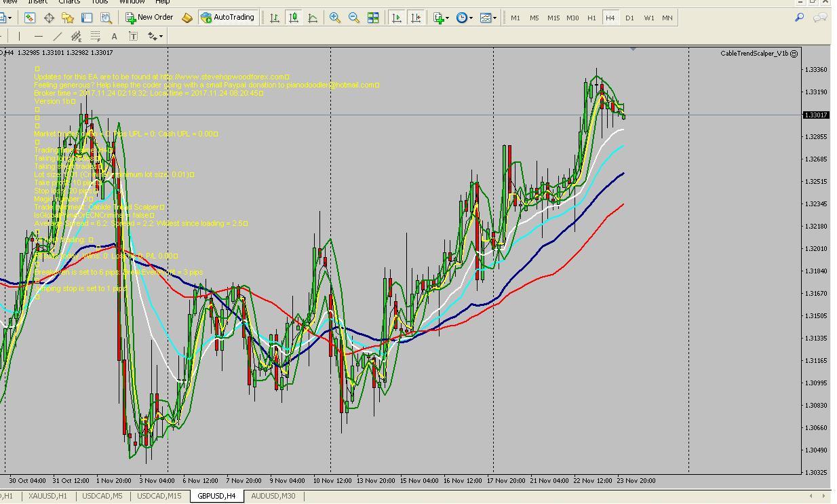The width and height of the screenshot is (837, 504).
Task: Expand the Periods dropdown arrow
Action: click(471, 18)
